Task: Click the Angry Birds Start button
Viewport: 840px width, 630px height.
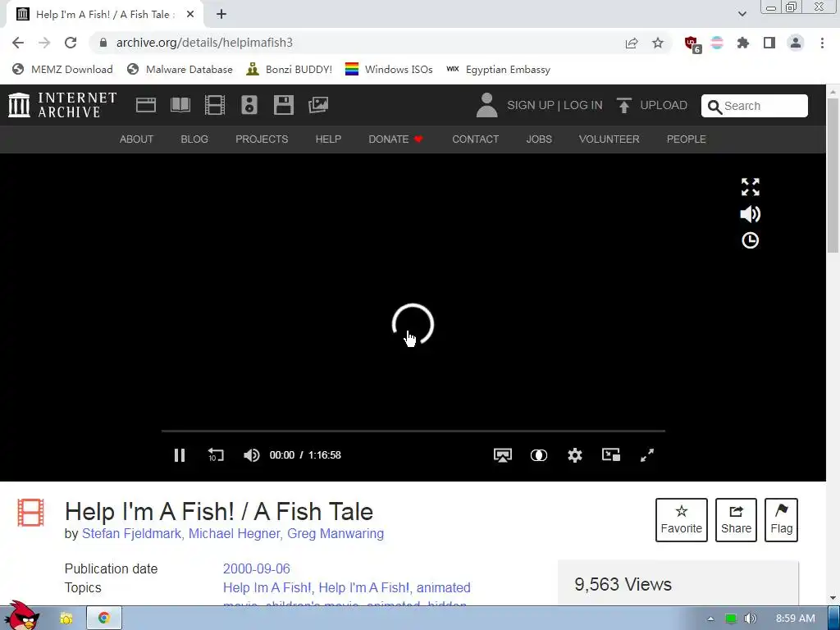Action: 21,615
